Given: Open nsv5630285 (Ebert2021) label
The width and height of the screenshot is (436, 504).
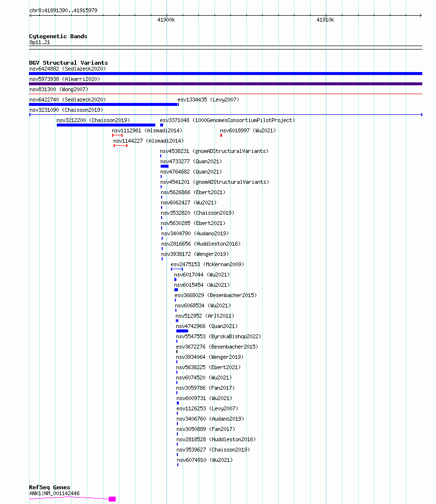Looking at the screenshot, I should pyautogui.click(x=193, y=223).
